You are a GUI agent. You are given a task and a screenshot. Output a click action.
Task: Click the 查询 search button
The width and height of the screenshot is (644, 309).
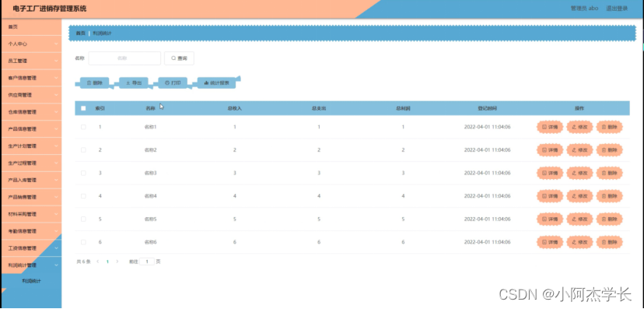click(x=179, y=58)
